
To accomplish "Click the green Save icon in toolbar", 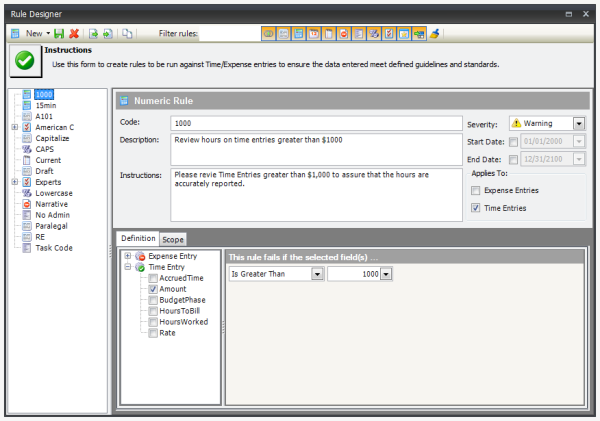I will (59, 33).
